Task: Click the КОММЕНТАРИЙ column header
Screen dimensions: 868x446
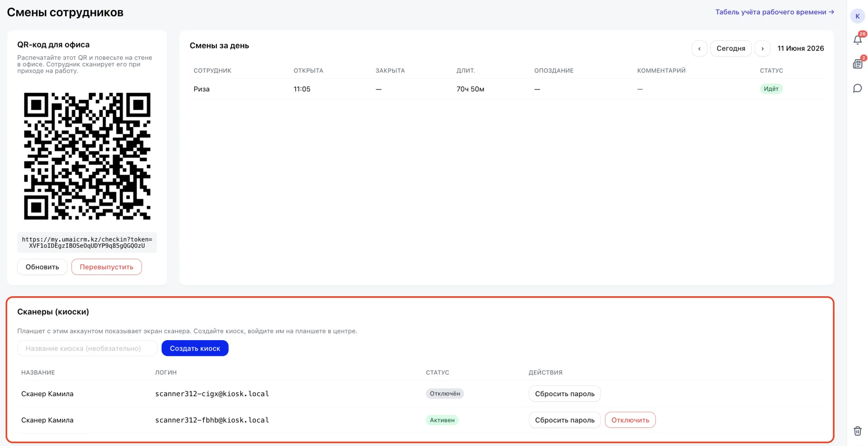Action: [x=661, y=71]
